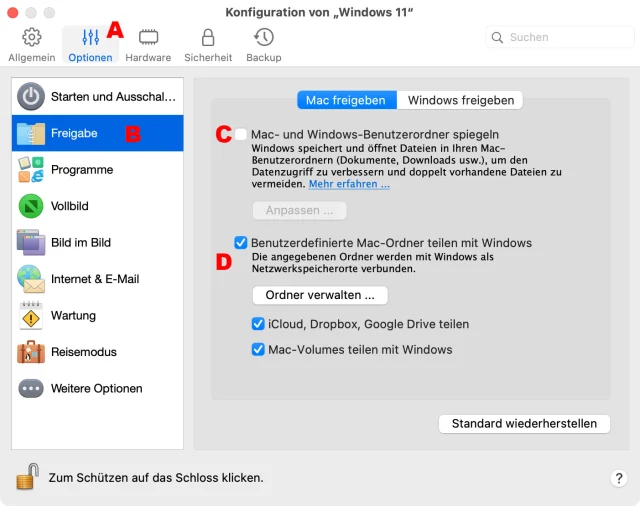Click the Bild im Bild windows icon
The image size is (640, 506).
pos(31,242)
